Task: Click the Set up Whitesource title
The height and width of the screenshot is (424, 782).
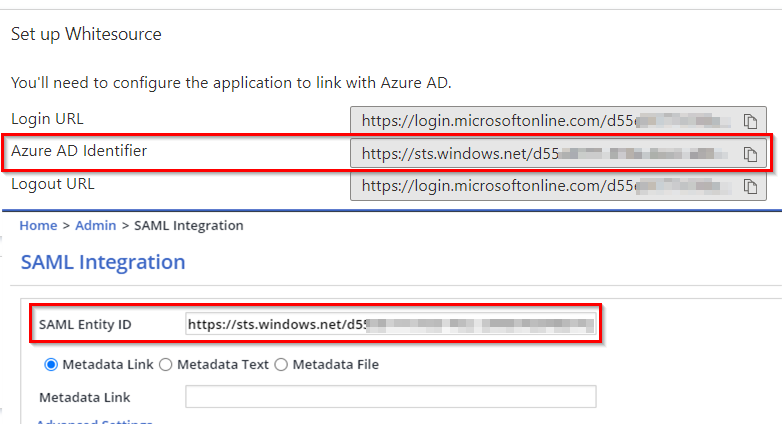Action: tap(86, 35)
